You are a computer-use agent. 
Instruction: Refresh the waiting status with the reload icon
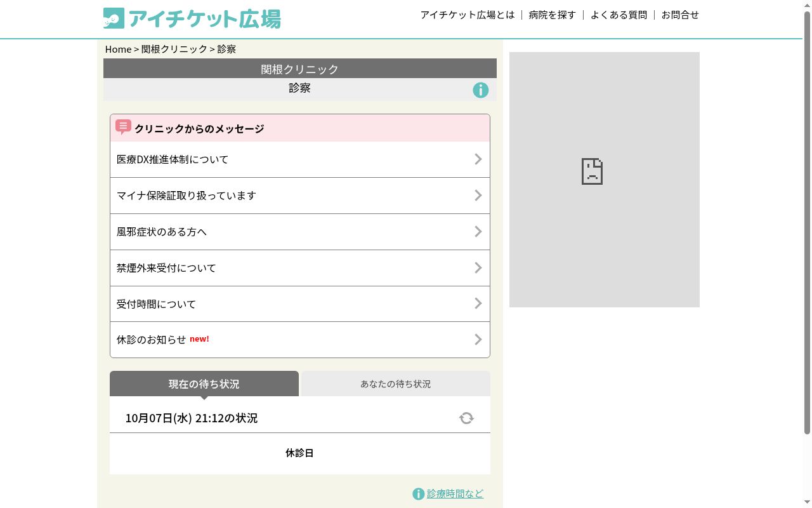(466, 418)
